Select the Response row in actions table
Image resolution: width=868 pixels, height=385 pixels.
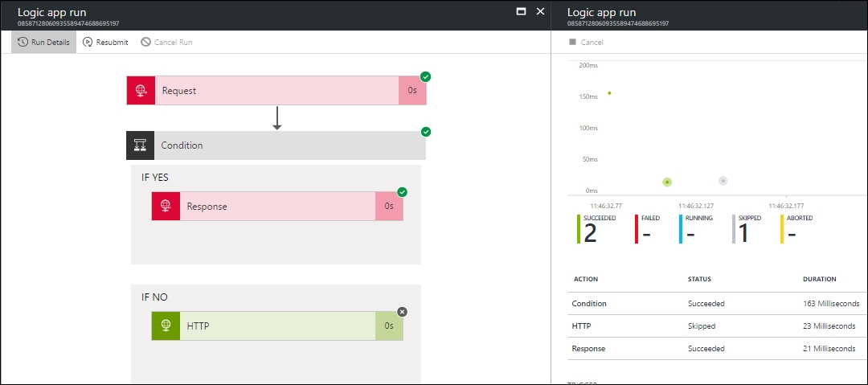pos(718,349)
